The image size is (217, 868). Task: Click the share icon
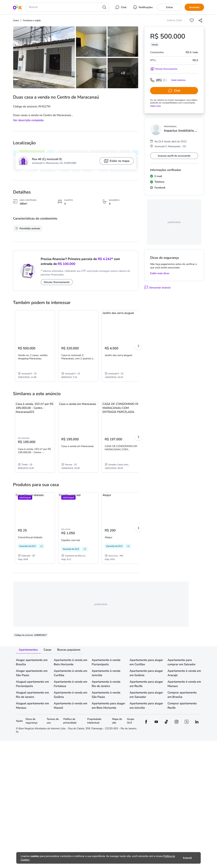click(201, 21)
